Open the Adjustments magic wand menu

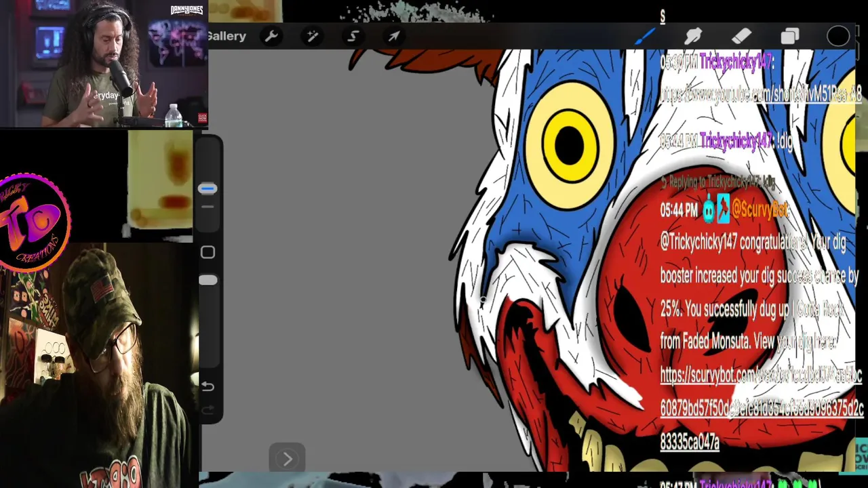(312, 36)
